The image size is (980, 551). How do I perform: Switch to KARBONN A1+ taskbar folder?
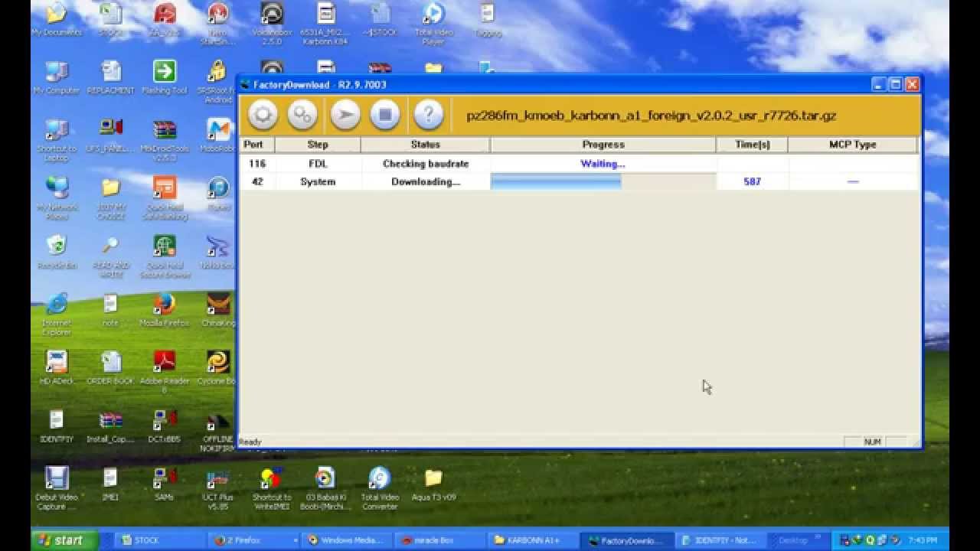tap(533, 540)
